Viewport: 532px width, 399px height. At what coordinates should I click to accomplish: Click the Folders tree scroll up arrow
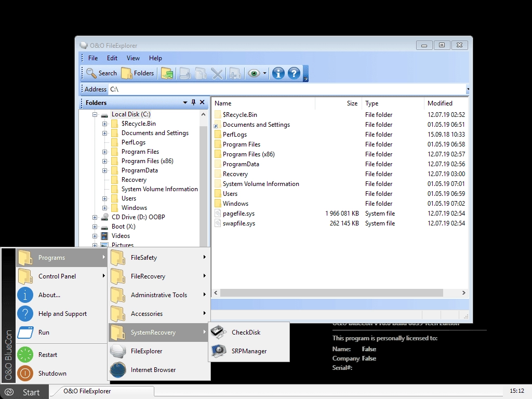click(x=203, y=114)
